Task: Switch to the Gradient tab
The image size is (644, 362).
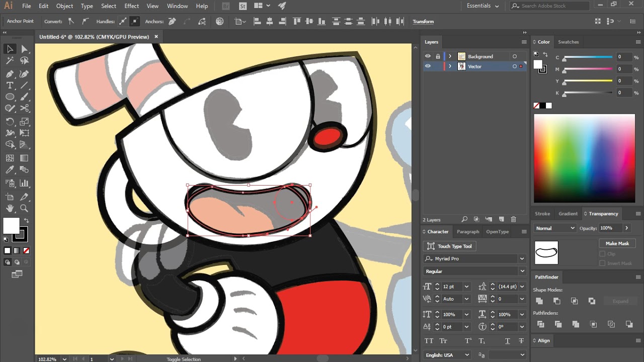Action: pos(568,214)
